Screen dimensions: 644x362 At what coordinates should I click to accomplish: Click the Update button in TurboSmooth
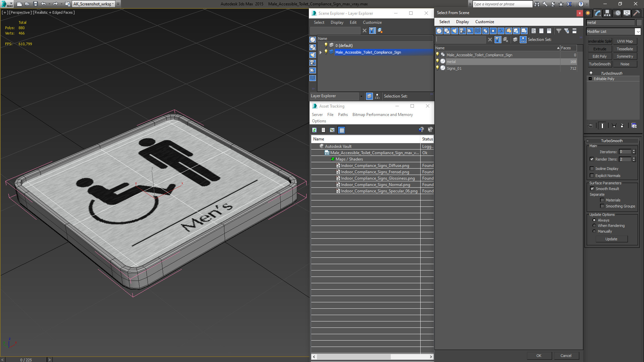pyautogui.click(x=611, y=239)
